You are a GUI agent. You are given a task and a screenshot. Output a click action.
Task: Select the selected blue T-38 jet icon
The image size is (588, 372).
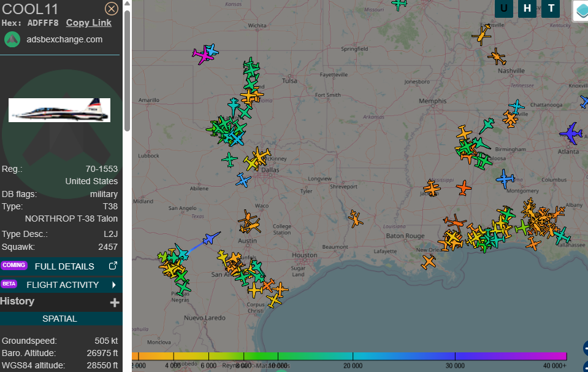(x=211, y=238)
